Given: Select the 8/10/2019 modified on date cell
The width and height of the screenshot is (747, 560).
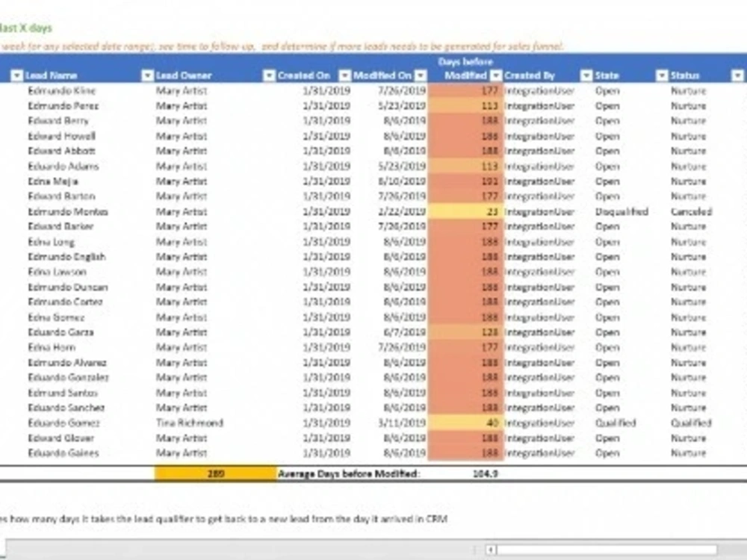Looking at the screenshot, I should [402, 181].
